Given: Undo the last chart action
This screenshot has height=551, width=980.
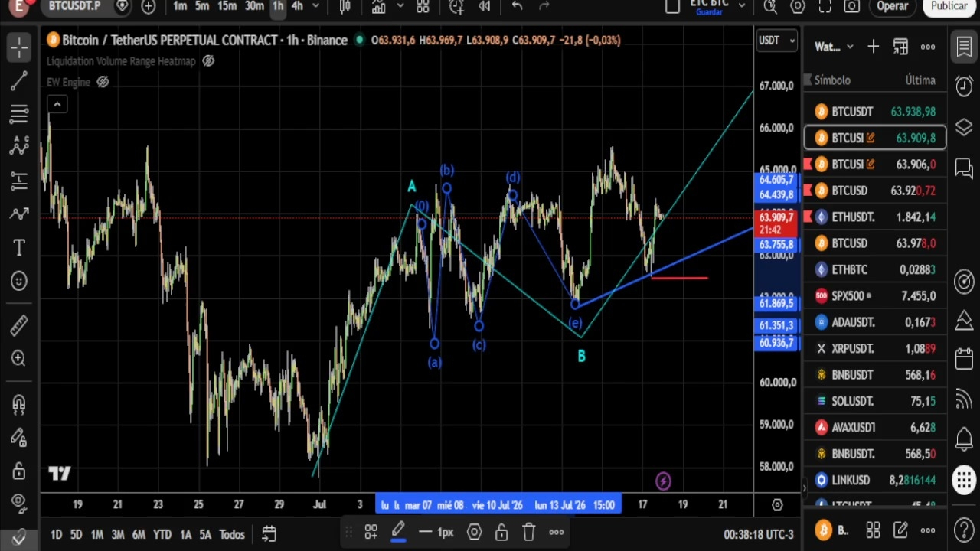Looking at the screenshot, I should [517, 6].
